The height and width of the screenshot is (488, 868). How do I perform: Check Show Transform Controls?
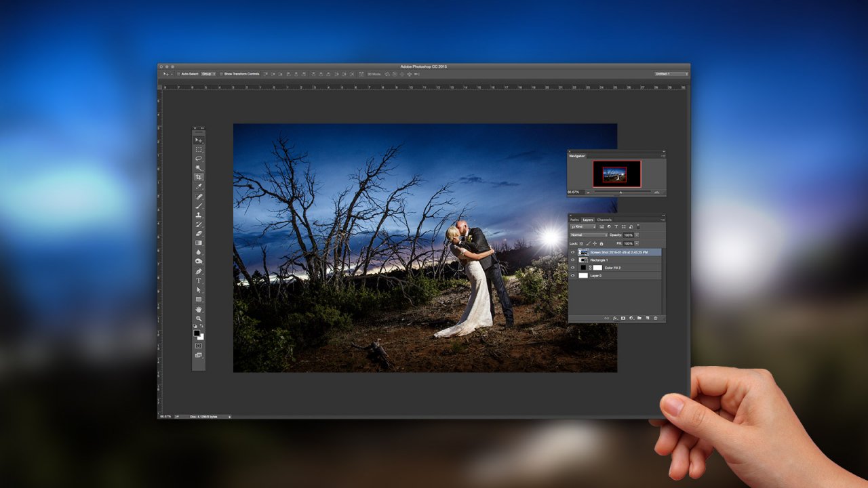(222, 73)
